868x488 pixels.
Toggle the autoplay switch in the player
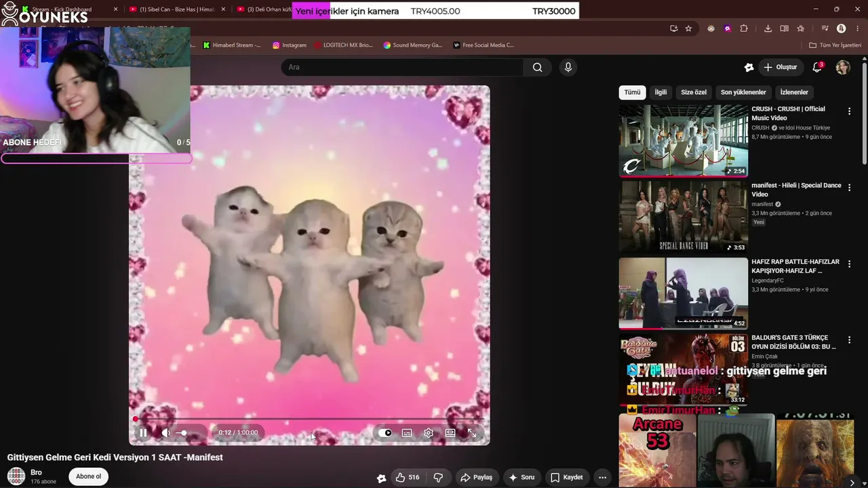385,432
